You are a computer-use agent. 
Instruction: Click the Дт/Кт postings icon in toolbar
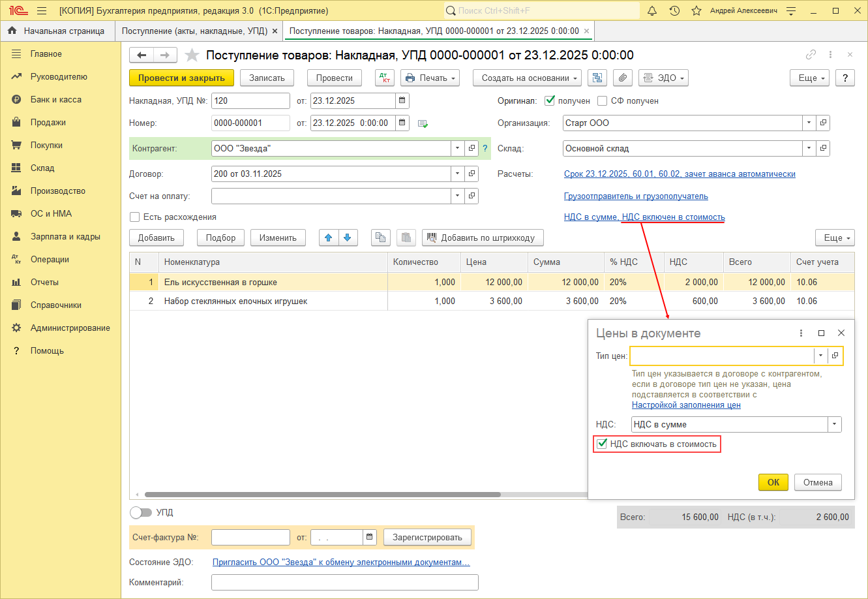[x=385, y=78]
